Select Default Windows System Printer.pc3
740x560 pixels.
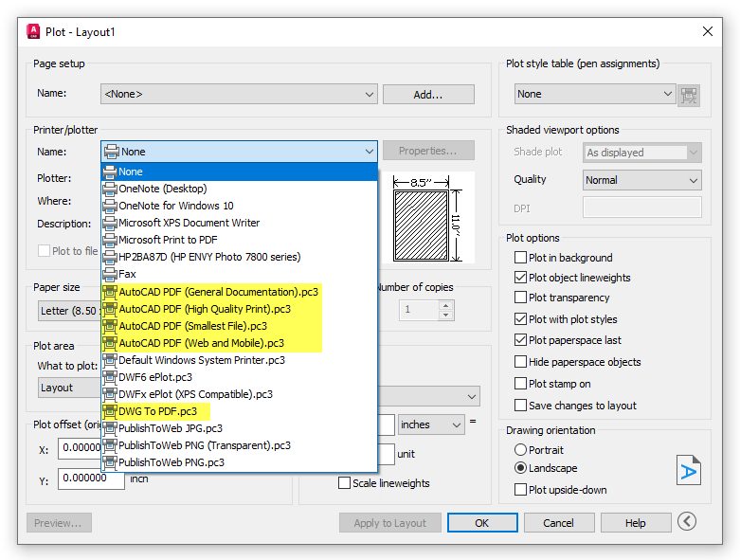pos(239,360)
